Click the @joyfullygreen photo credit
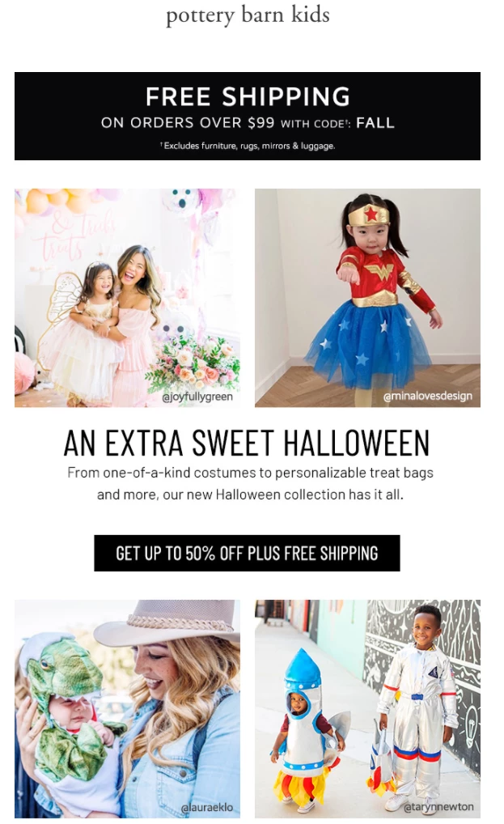This screenshot has height=824, width=504. (197, 397)
